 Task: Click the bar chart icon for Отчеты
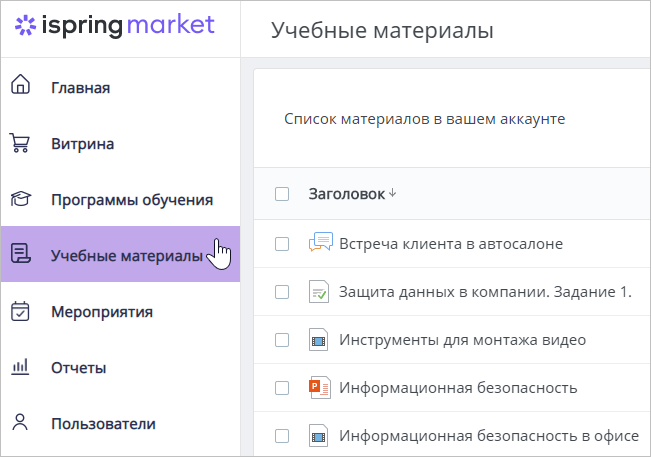20,367
